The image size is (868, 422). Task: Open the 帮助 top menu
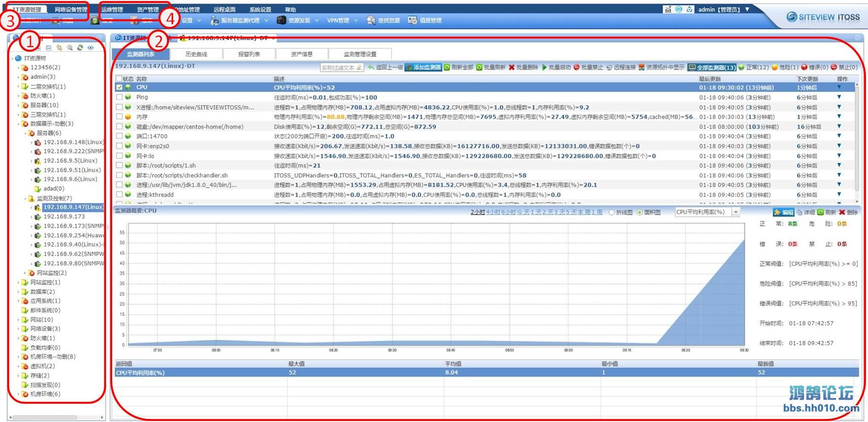(x=290, y=9)
